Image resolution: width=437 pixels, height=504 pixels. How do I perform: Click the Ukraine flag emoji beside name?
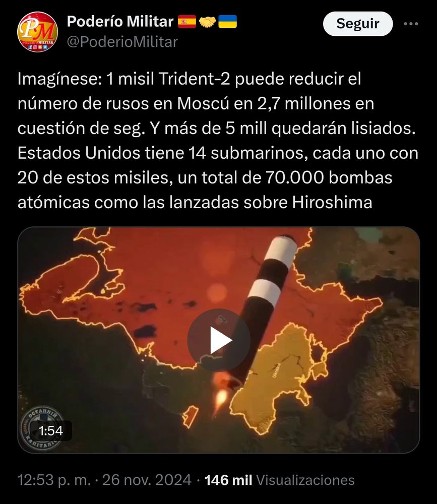click(x=228, y=22)
